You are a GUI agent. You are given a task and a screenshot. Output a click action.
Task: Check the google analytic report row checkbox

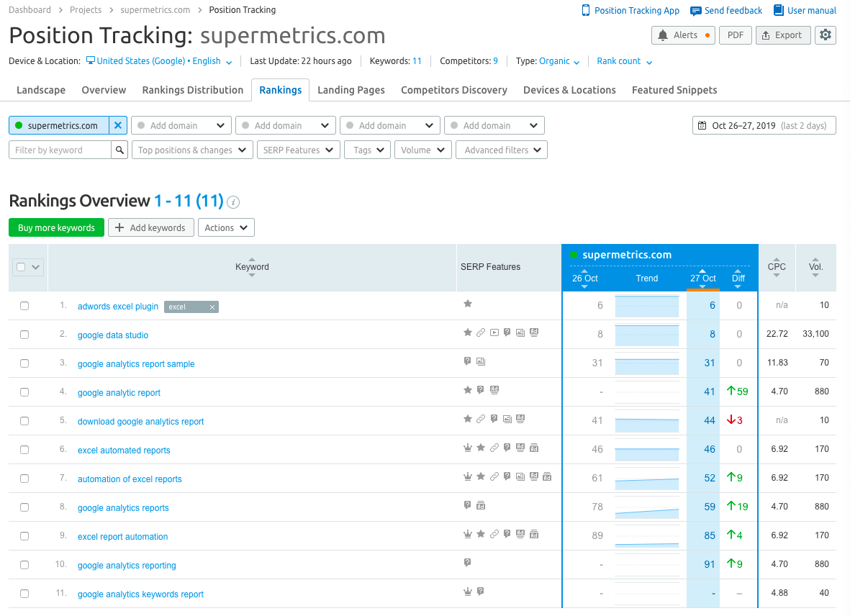24,392
